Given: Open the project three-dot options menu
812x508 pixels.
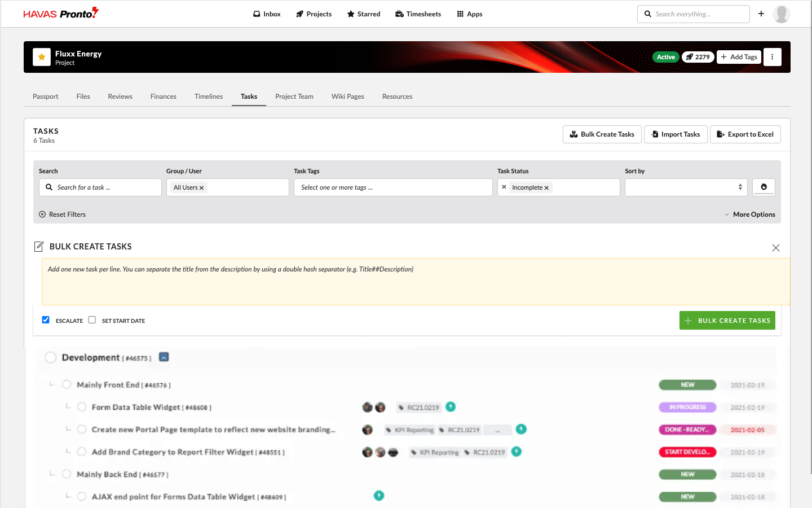Looking at the screenshot, I should point(773,57).
